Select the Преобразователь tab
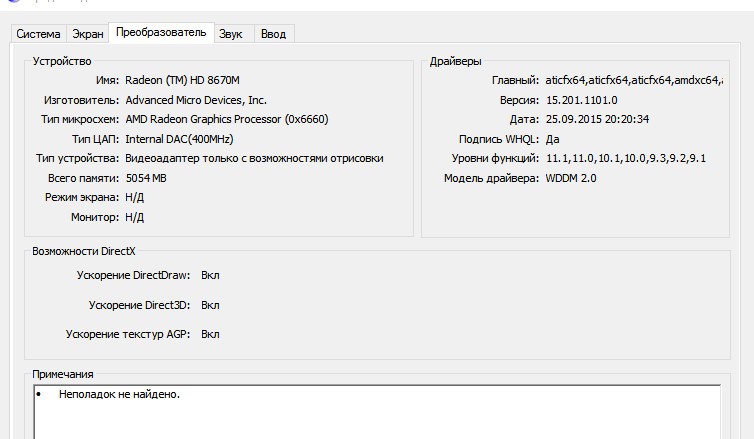Viewport: 754px width, 439px height. coord(161,32)
